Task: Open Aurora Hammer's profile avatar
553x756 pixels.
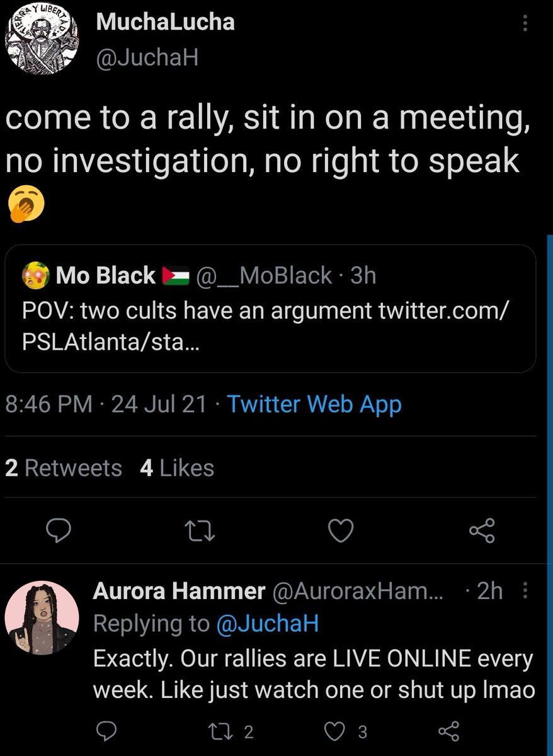Action: [x=42, y=618]
